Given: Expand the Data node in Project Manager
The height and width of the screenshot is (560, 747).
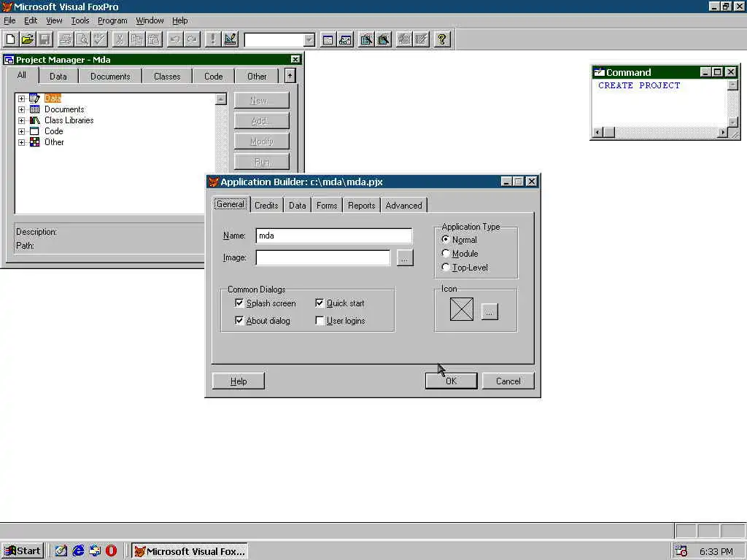Looking at the screenshot, I should [x=21, y=98].
